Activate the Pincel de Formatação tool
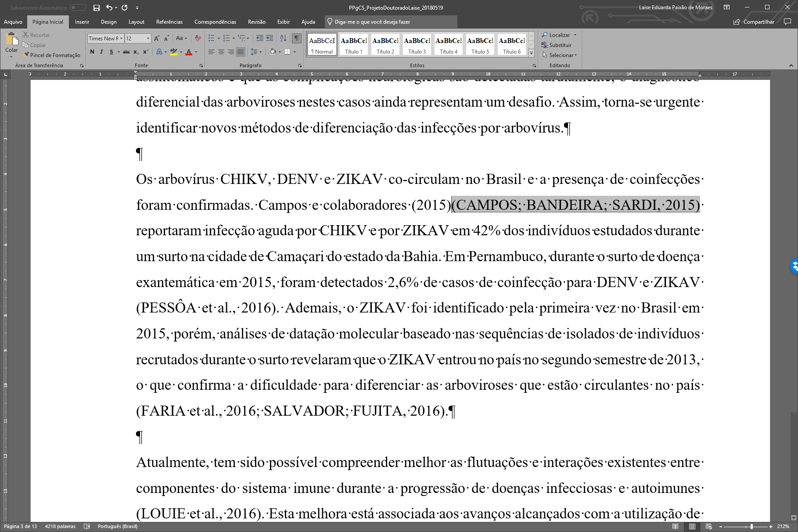 (52, 55)
